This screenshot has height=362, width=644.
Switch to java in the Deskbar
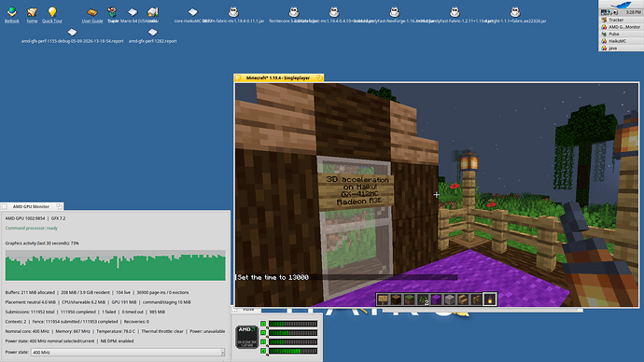pos(620,48)
